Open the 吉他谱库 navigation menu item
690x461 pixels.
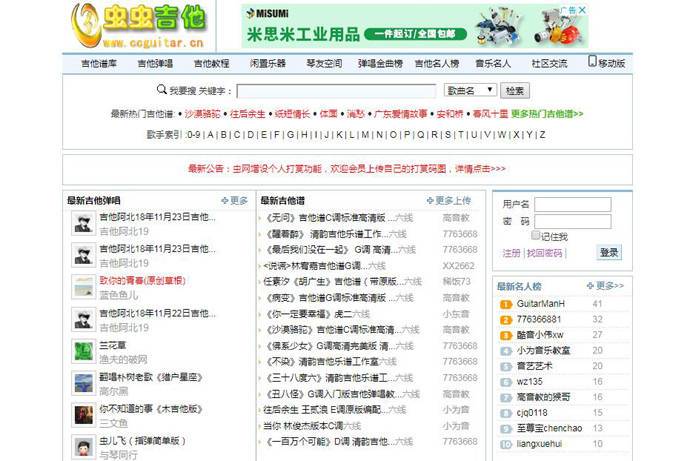coord(98,63)
